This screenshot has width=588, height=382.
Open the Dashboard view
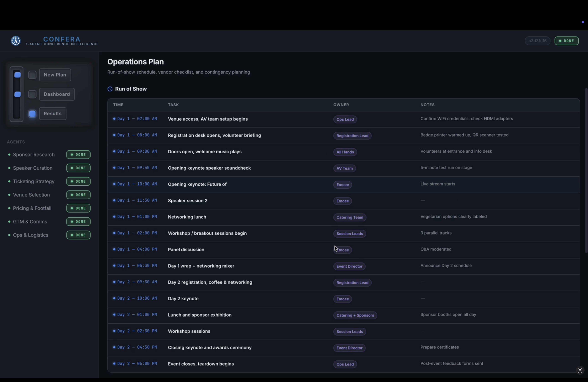57,94
